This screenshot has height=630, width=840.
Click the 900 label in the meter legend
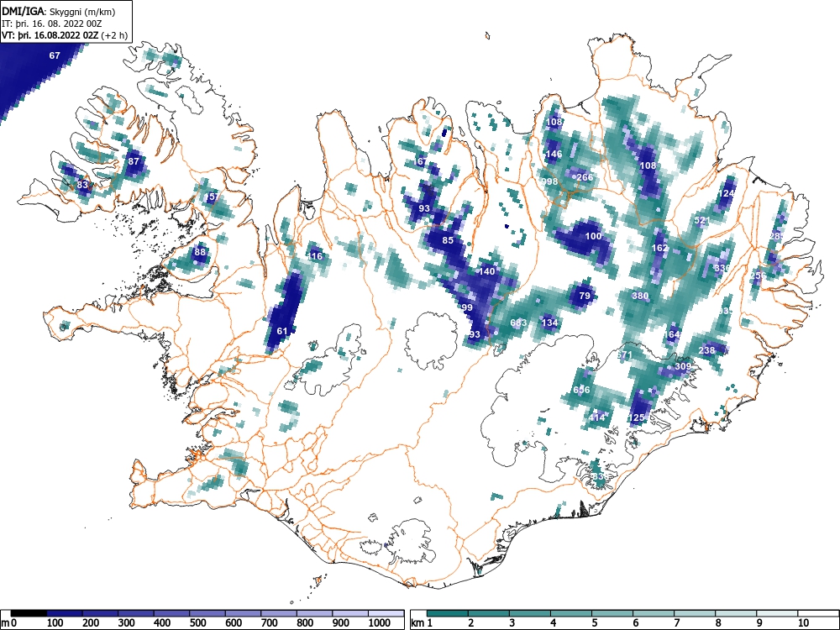coord(341,623)
